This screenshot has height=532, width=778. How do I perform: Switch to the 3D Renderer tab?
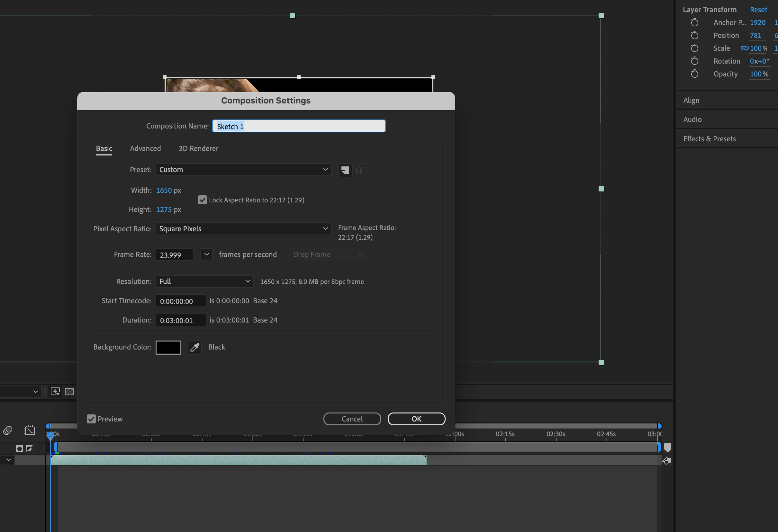click(198, 148)
